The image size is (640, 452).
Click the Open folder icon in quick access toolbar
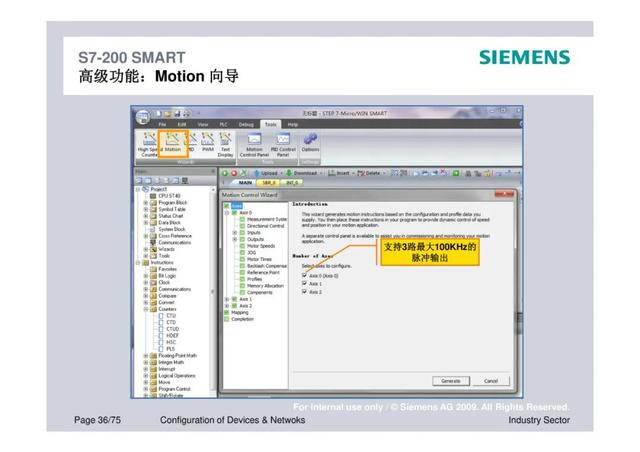point(168,114)
